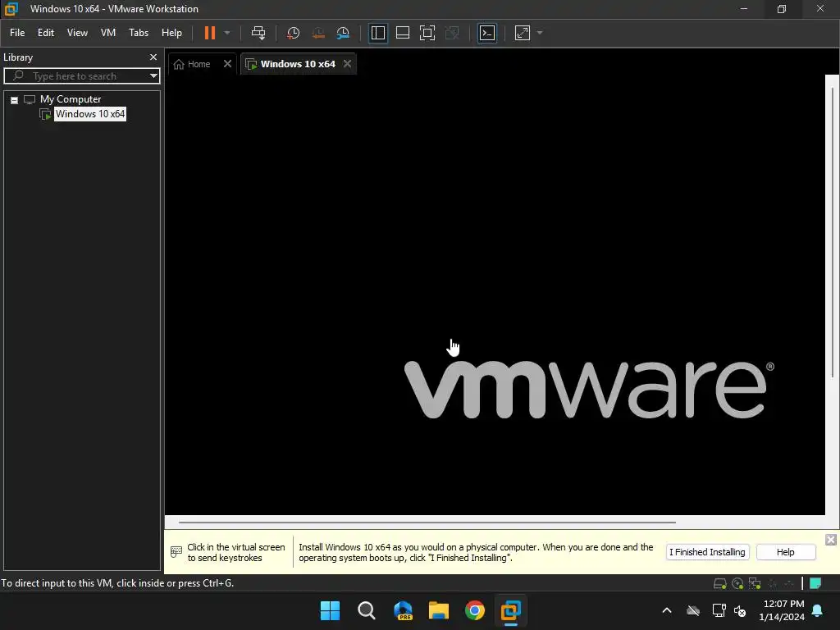Toggle the library sidebar view icon
Image resolution: width=840 pixels, height=630 pixels.
(x=377, y=33)
